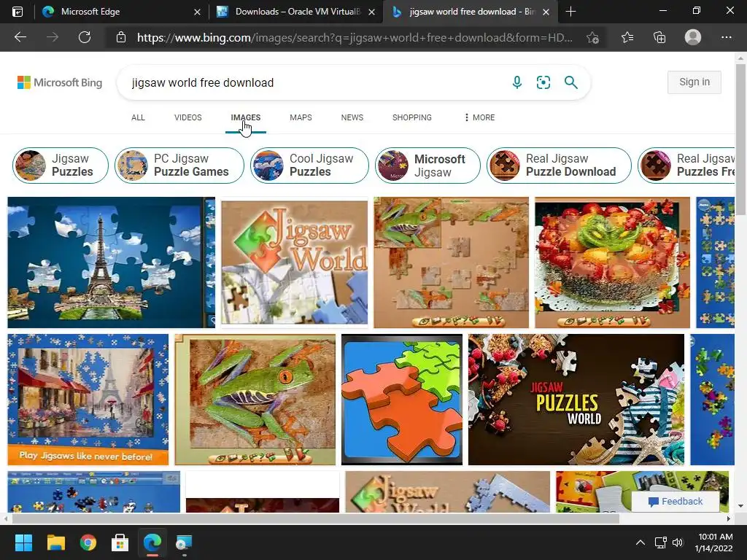Select Cool Jigsaw Puzzles chip
This screenshot has width=747, height=560.
click(x=309, y=166)
